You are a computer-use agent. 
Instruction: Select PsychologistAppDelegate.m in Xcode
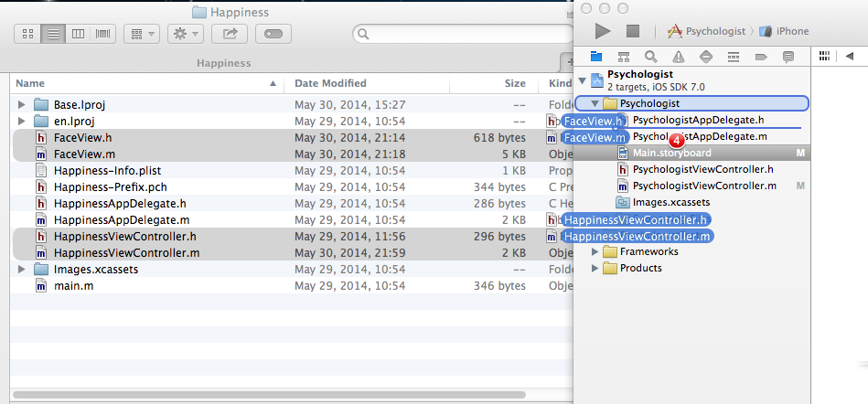(x=700, y=136)
